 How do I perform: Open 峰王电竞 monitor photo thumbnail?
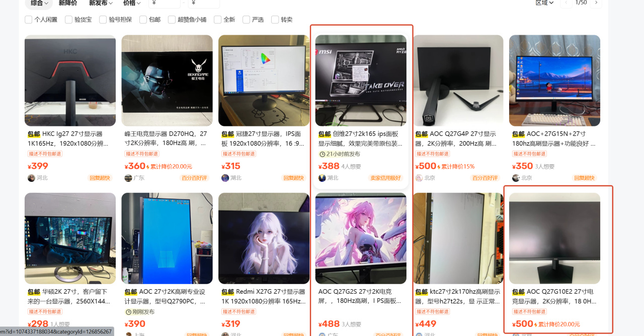point(167,81)
